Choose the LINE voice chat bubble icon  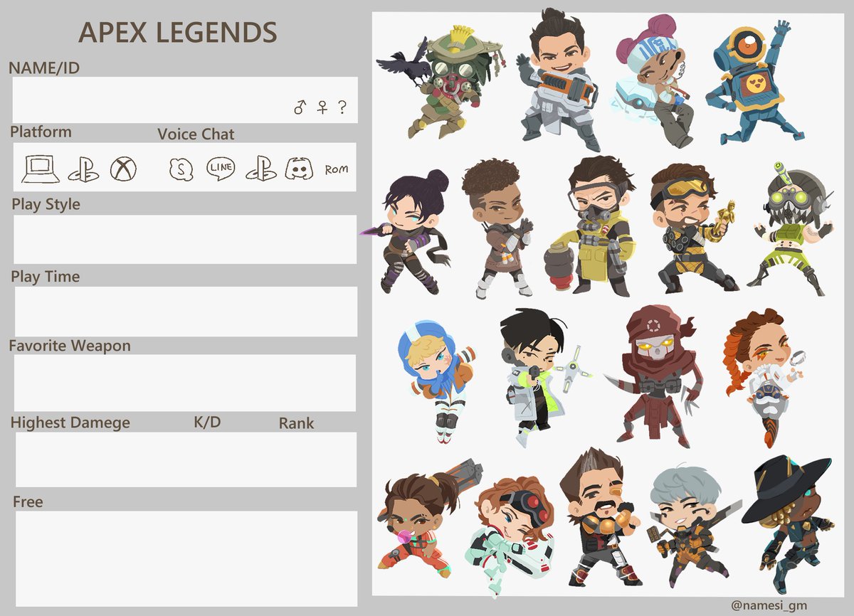pos(220,169)
